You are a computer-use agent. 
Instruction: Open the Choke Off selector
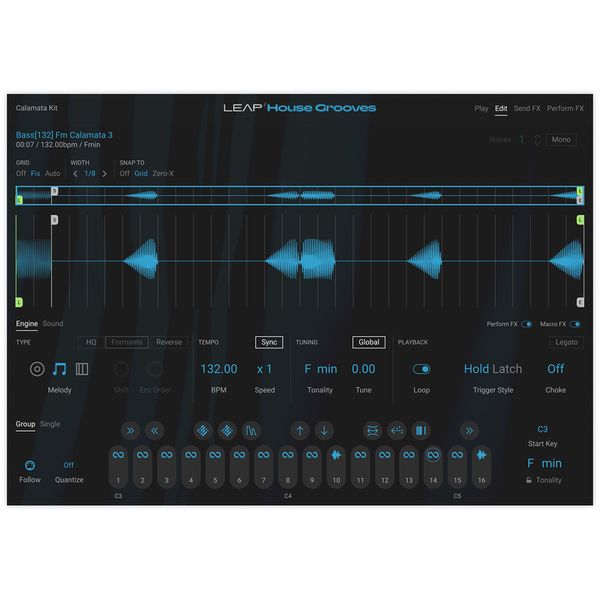coord(556,369)
